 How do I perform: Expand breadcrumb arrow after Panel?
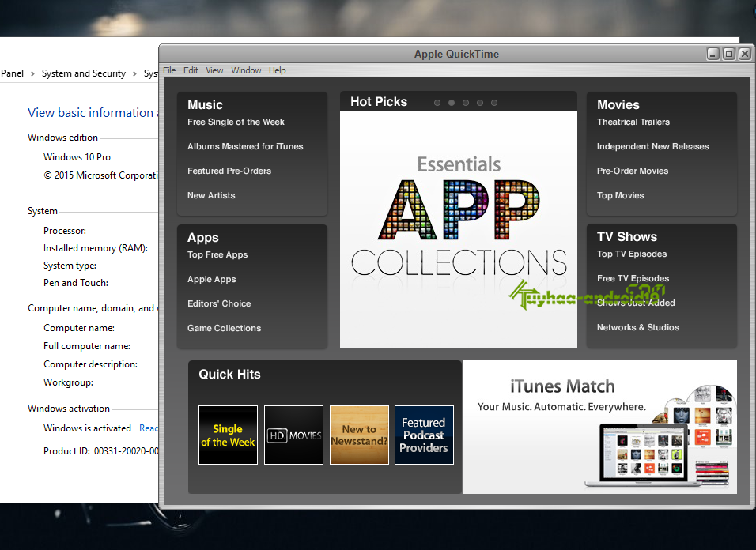[32, 73]
